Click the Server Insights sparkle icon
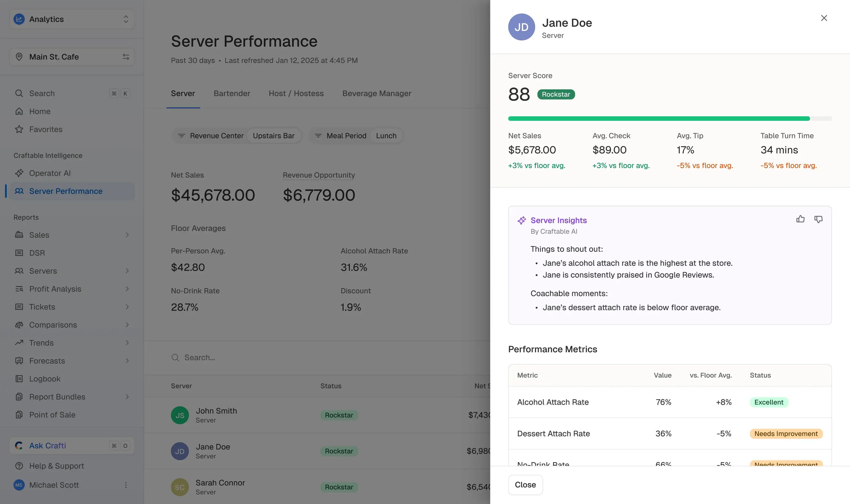Screen dimensions: 850x504 521,221
